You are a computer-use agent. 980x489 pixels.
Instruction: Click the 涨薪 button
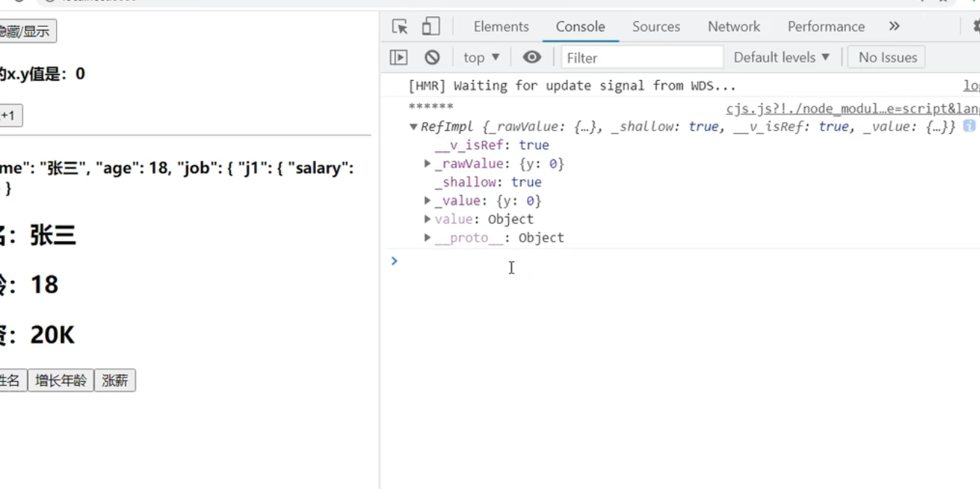(115, 381)
